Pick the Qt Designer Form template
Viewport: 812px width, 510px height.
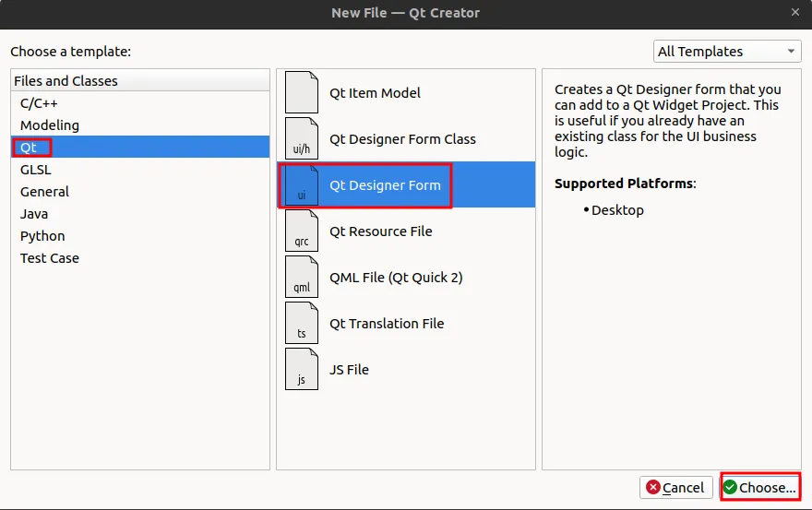pyautogui.click(x=406, y=184)
